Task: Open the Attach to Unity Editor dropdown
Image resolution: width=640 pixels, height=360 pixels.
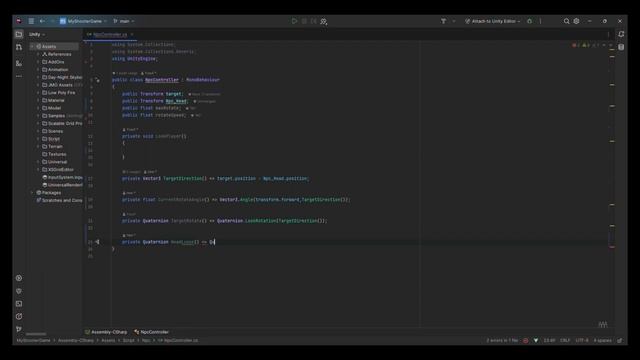Action: [x=493, y=21]
